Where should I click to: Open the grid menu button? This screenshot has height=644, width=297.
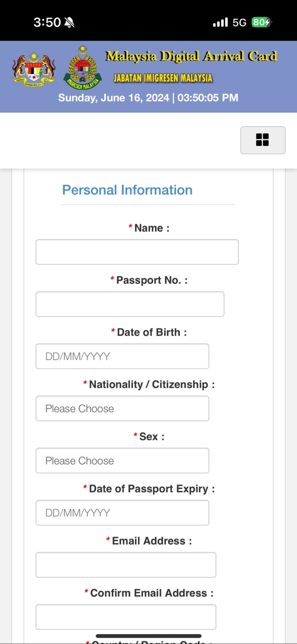pos(263,140)
